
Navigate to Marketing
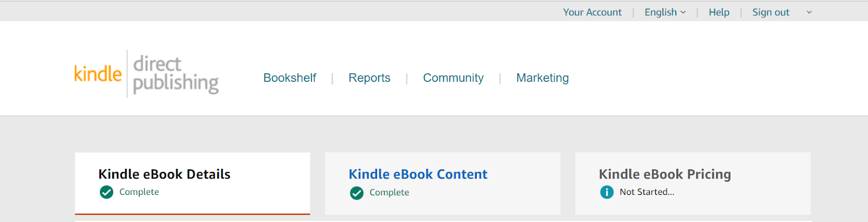[x=542, y=78]
